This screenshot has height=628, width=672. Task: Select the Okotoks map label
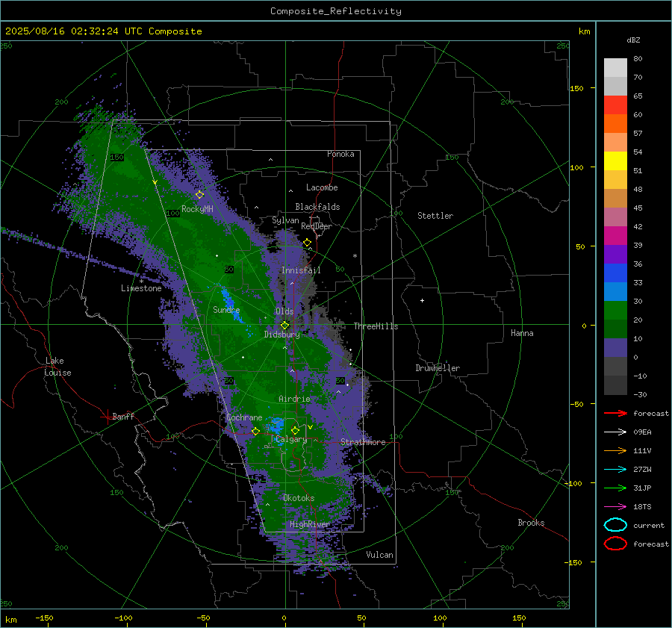click(299, 498)
